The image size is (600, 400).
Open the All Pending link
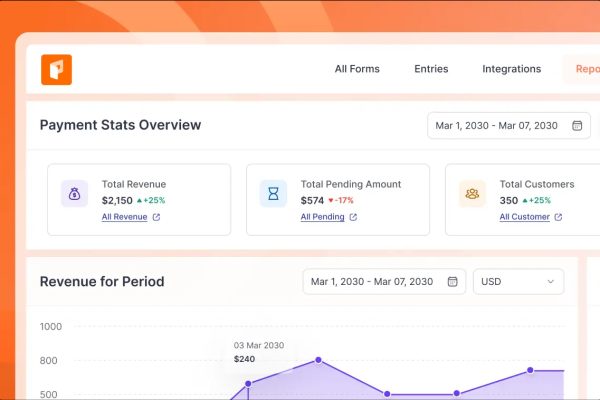pos(322,217)
